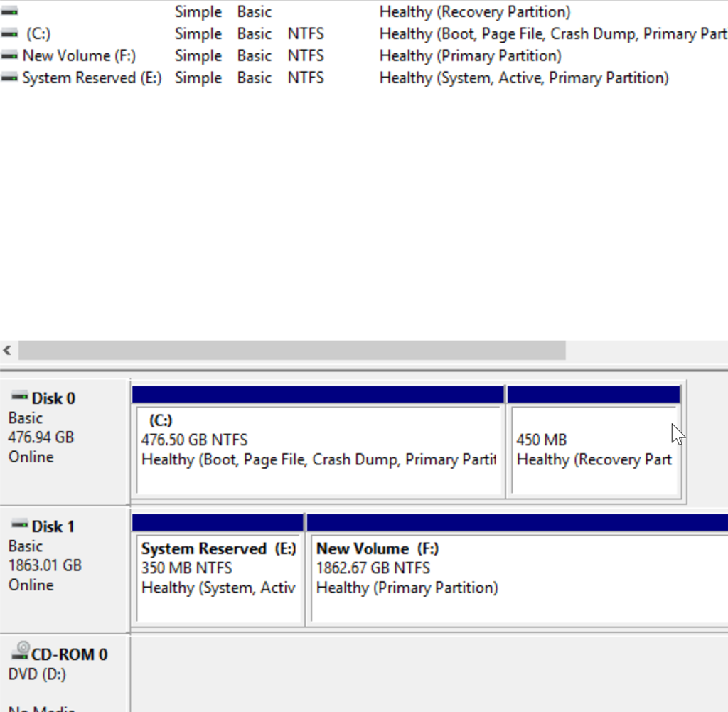Image resolution: width=728 pixels, height=712 pixels.
Task: Click Basic cell in the (C:) row
Action: click(x=255, y=33)
